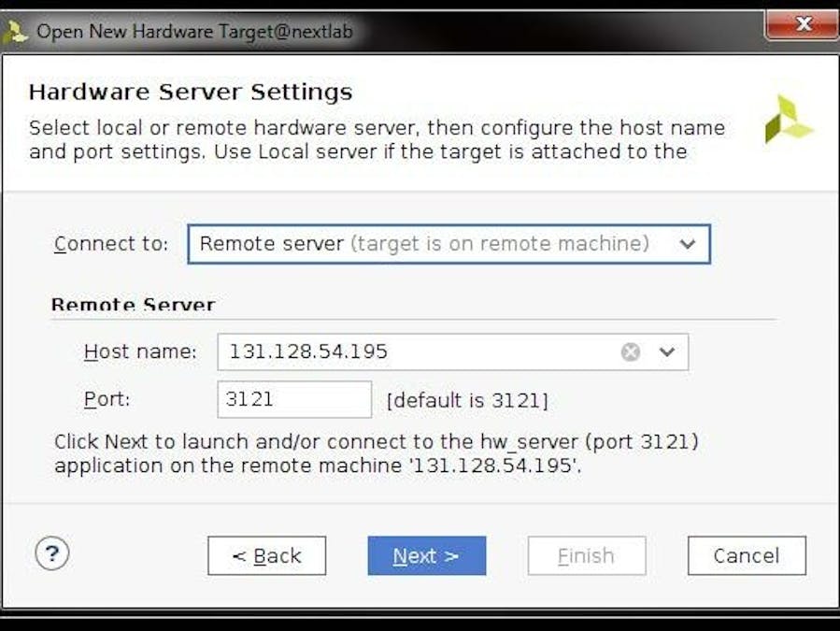840x631 pixels.
Task: Click the Xilinx logo in the header
Action: 788,120
